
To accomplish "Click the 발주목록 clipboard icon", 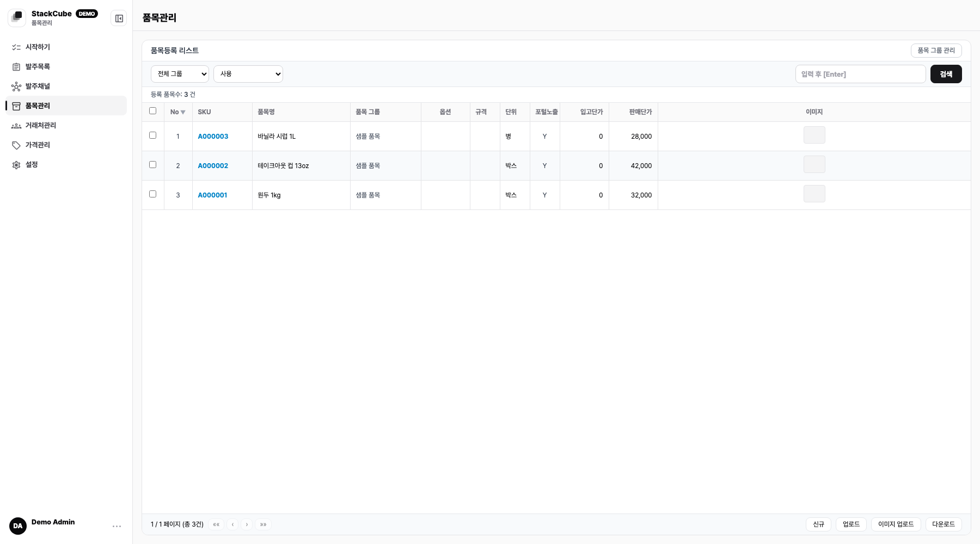I will coord(16,67).
